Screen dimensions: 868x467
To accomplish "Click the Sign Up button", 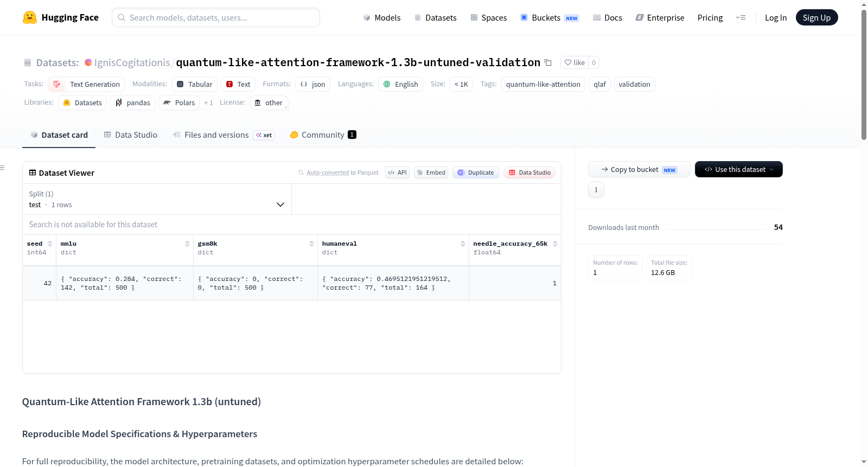I will (x=816, y=17).
